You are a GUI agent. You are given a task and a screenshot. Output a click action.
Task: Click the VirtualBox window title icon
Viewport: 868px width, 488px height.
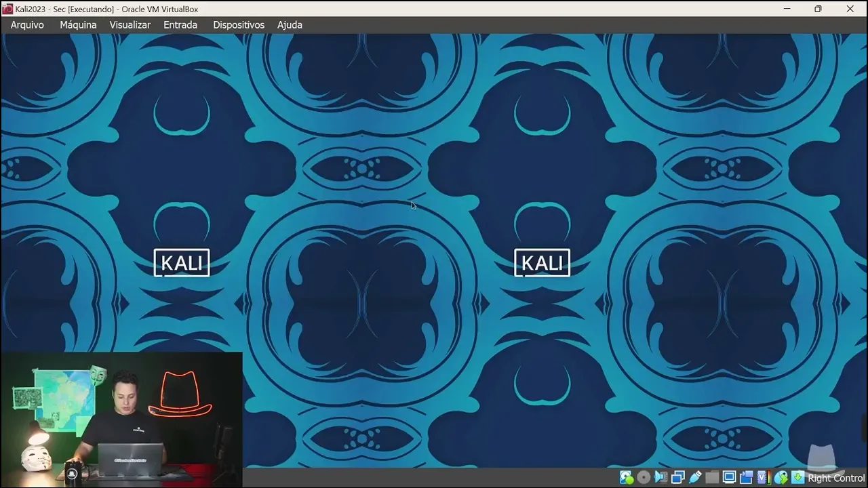click(x=8, y=9)
